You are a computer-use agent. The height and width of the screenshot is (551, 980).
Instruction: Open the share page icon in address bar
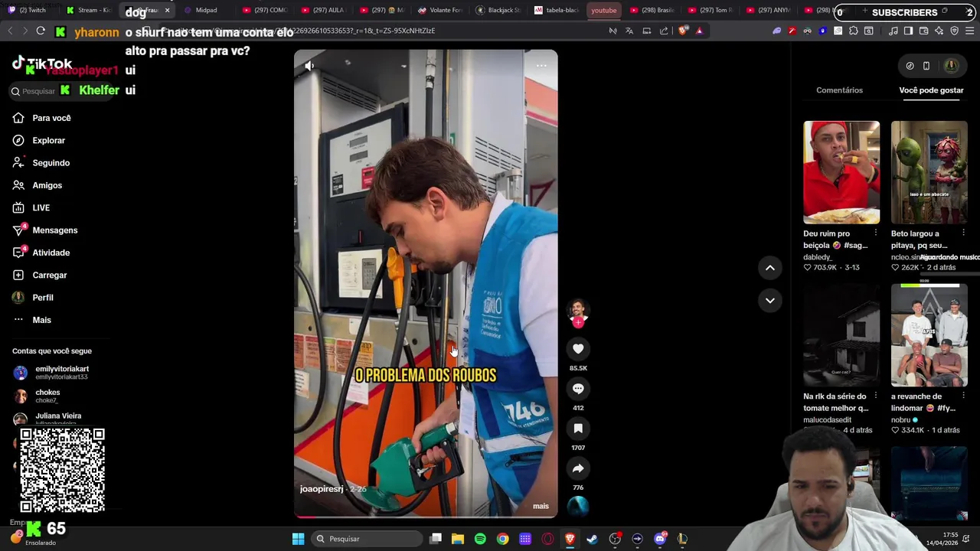pos(664,31)
